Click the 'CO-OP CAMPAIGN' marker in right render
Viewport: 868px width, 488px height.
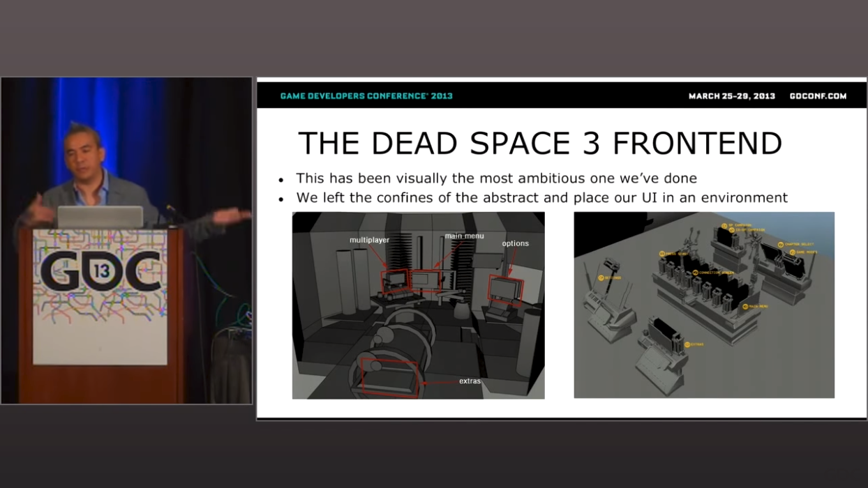pyautogui.click(x=746, y=230)
